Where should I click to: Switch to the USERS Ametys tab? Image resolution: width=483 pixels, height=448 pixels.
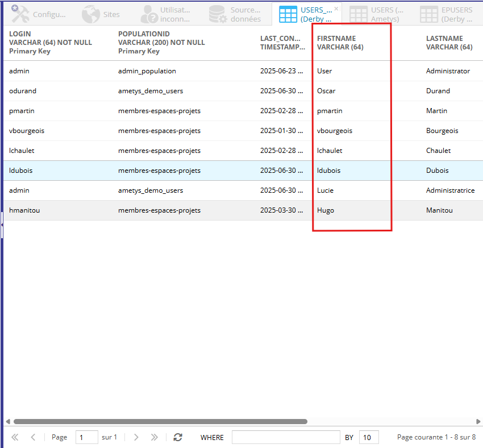[x=377, y=14]
